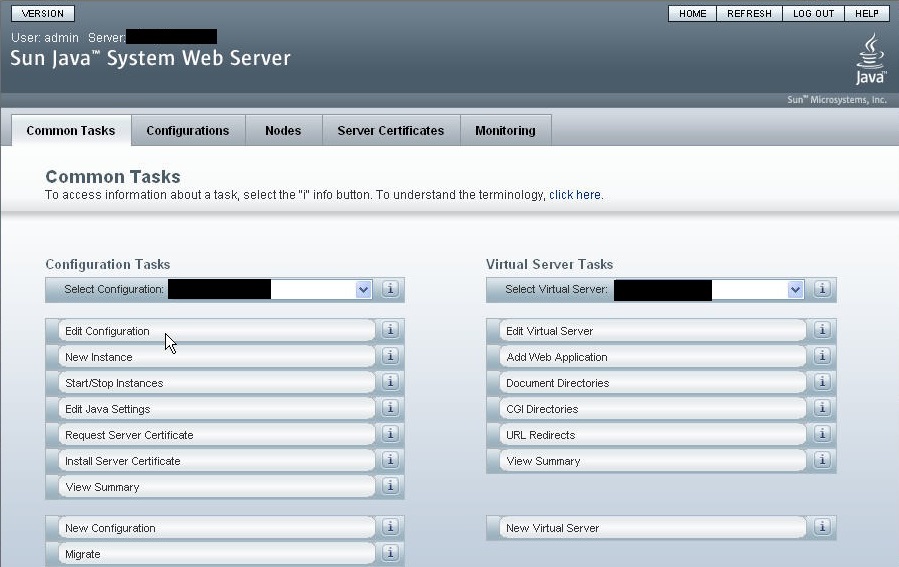Click the REFRESH button in header

tap(749, 14)
